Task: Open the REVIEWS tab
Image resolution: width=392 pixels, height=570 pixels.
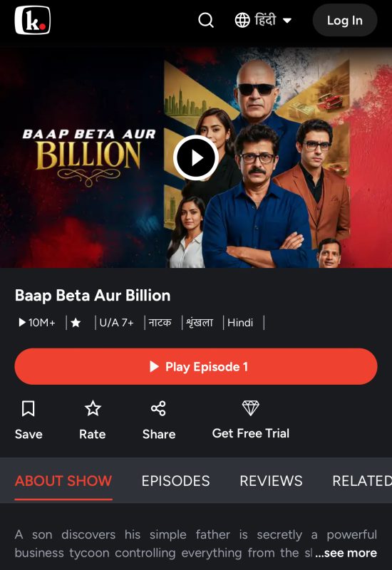Action: [x=271, y=481]
